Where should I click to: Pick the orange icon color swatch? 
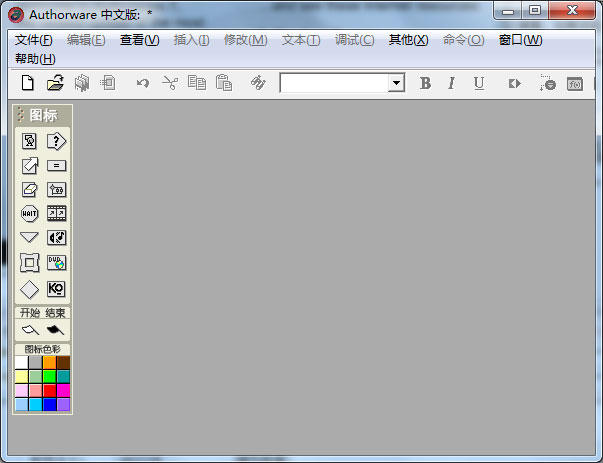pyautogui.click(x=50, y=363)
